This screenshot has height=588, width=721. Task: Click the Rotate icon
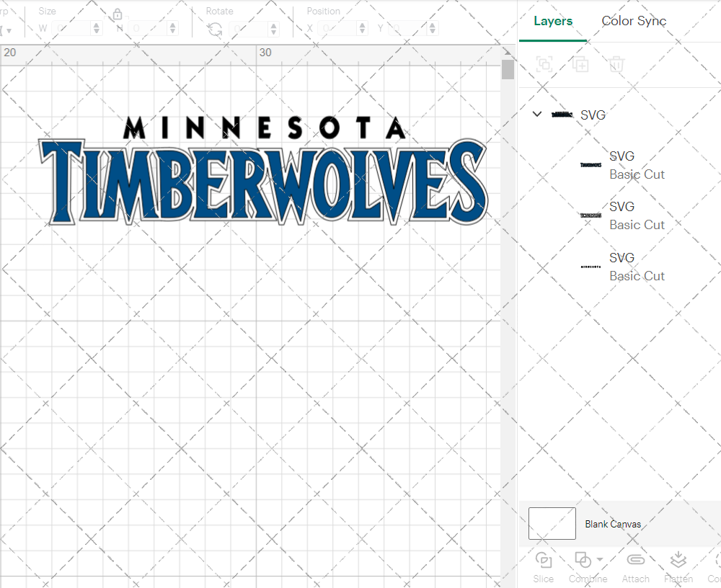[215, 30]
